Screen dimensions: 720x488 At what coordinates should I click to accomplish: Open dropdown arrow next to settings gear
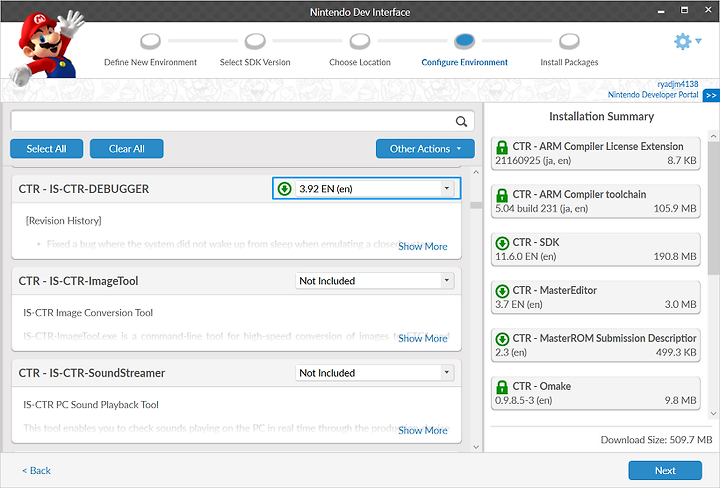point(698,41)
